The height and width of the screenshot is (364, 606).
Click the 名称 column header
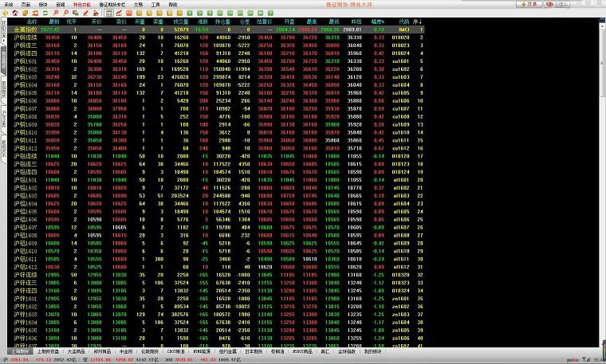coord(32,22)
